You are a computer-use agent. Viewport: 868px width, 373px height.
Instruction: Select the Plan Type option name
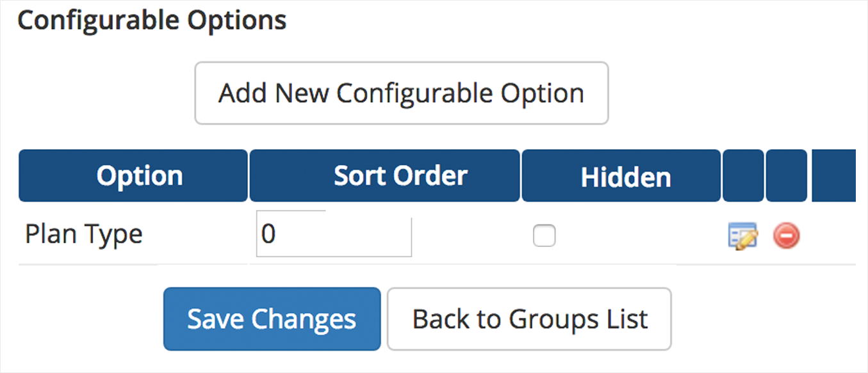pos(83,235)
